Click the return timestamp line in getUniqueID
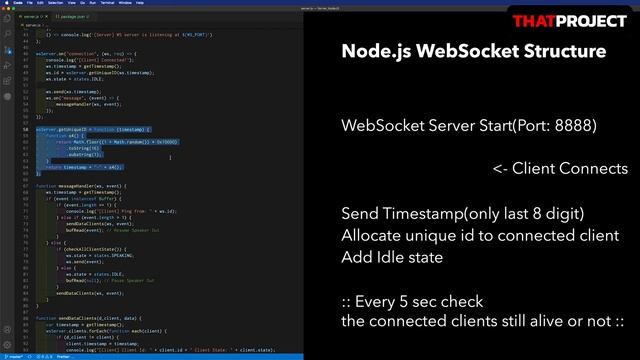 tap(84, 167)
